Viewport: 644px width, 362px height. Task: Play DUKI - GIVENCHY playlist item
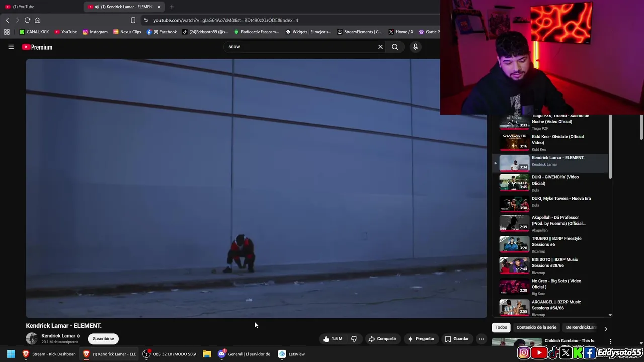click(550, 184)
